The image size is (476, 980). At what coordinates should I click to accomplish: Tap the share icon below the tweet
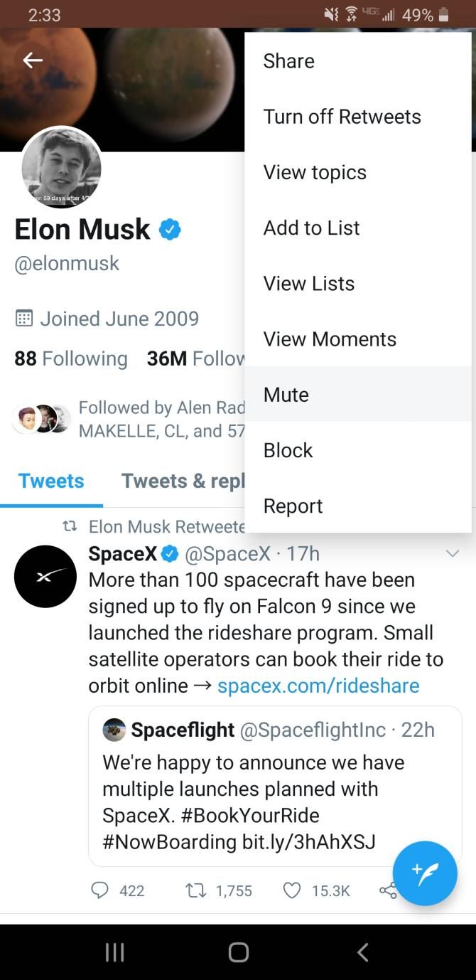(387, 890)
